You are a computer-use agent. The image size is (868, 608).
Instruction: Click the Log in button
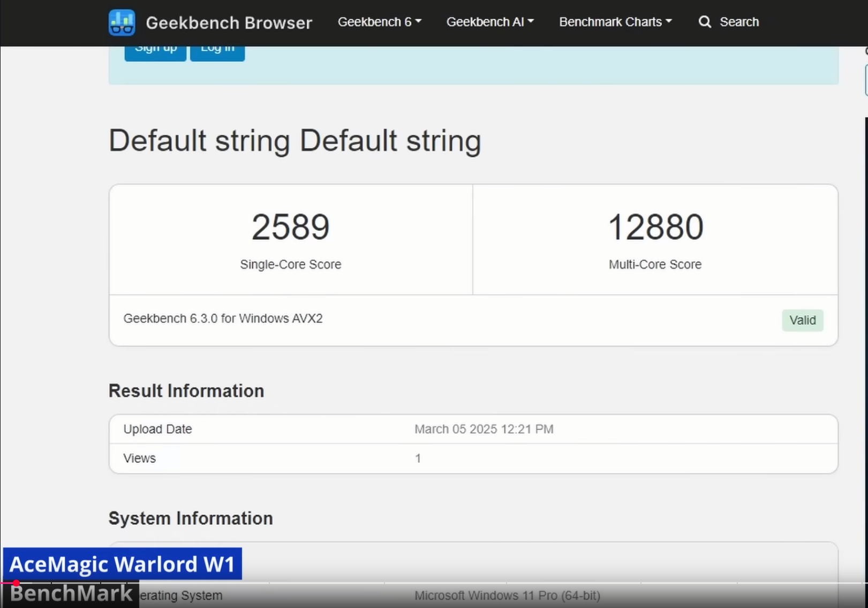click(x=217, y=52)
